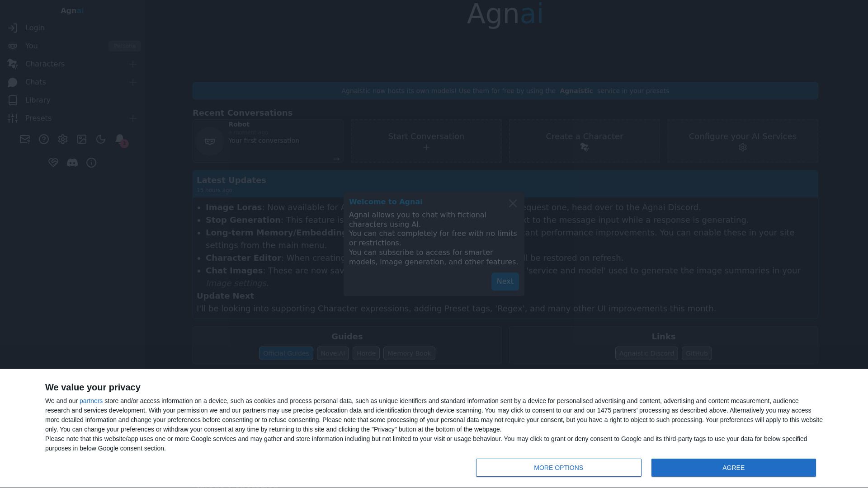Open the feedback mail icon

tap(24, 139)
